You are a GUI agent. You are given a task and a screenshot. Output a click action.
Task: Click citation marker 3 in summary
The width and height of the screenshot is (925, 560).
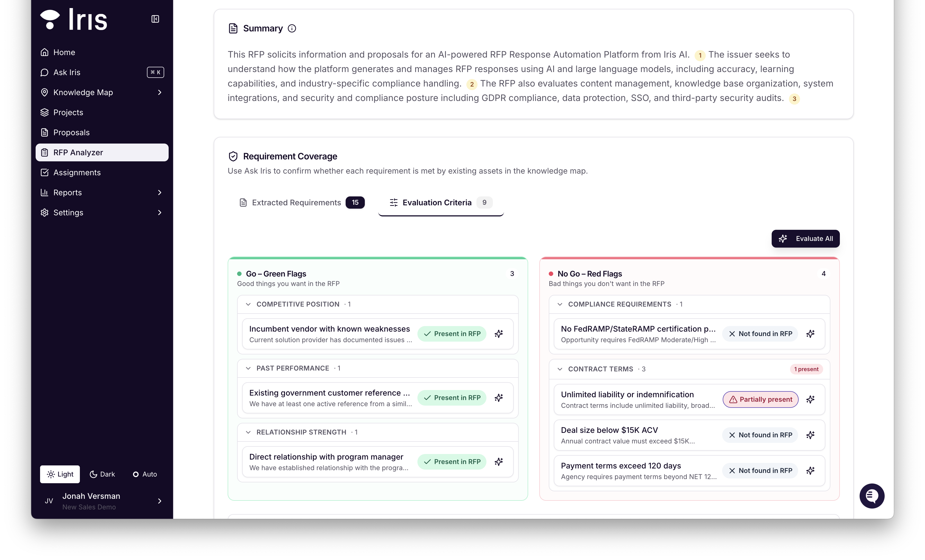tap(794, 99)
